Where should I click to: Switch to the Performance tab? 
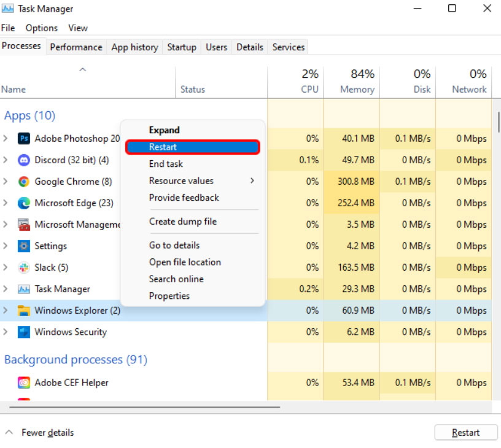point(76,47)
